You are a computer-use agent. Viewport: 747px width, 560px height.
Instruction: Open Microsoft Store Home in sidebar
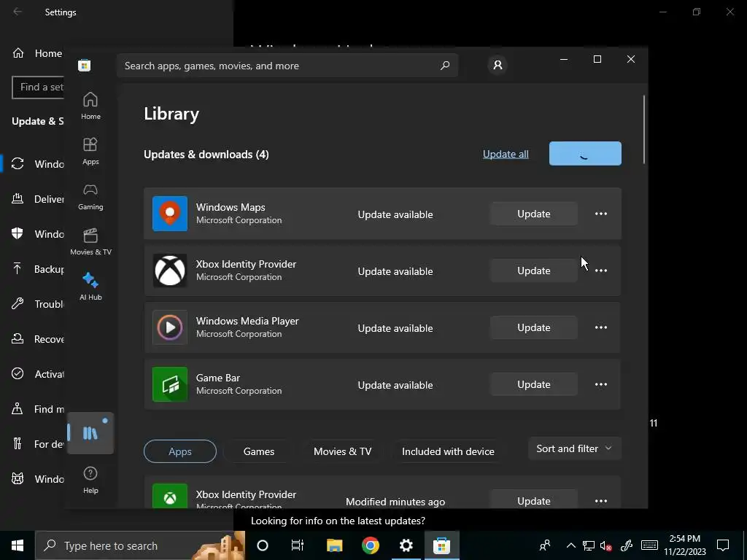click(x=90, y=106)
